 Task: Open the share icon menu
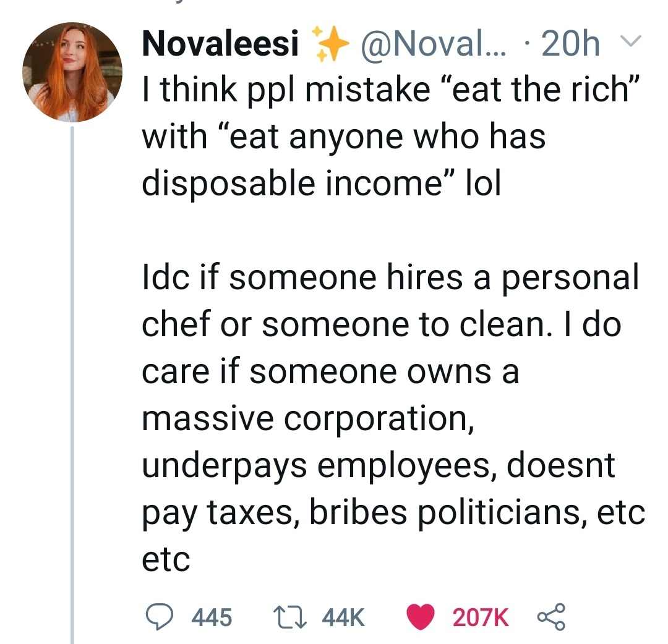click(549, 616)
